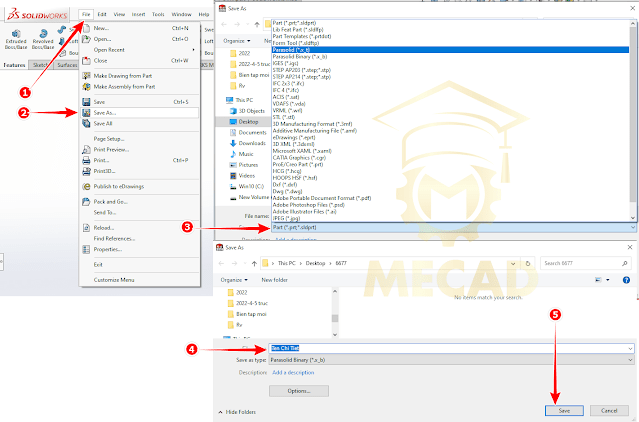639x422 pixels.
Task: Open the Organize dropdown in lower dialog
Action: (x=234, y=280)
